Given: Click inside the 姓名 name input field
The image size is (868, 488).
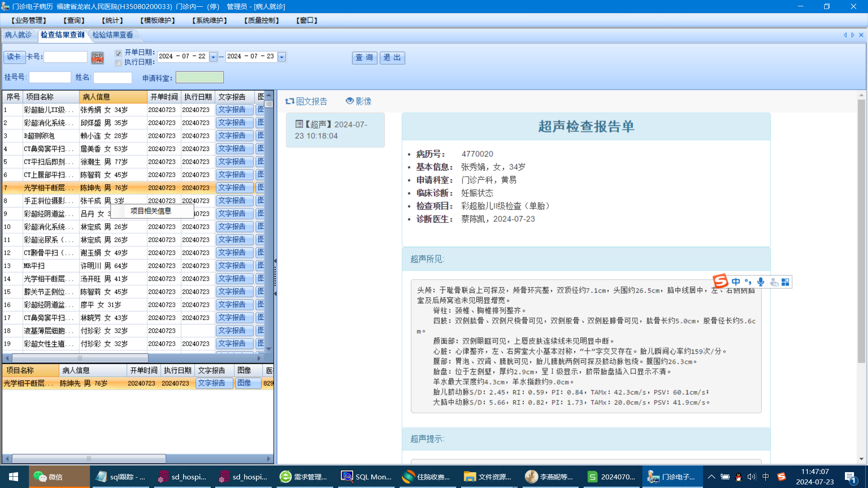Looking at the screenshot, I should pyautogui.click(x=113, y=78).
